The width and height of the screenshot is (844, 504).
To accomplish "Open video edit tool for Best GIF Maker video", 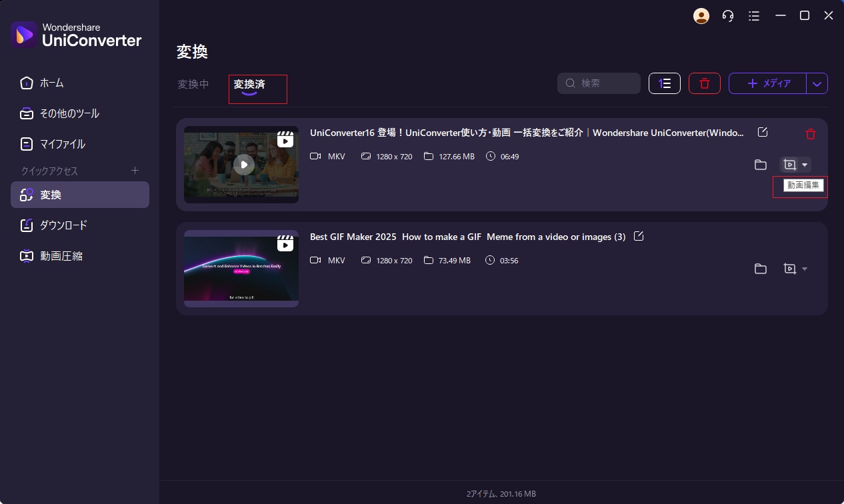I will point(790,269).
